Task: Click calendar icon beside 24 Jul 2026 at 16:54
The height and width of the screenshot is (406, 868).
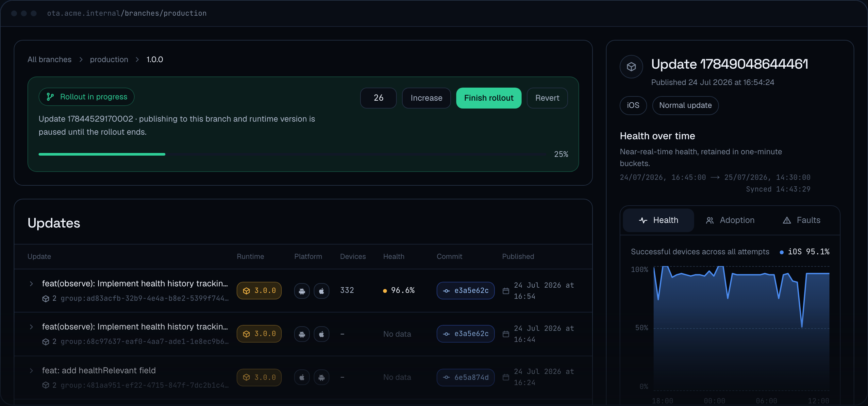Action: (x=506, y=291)
